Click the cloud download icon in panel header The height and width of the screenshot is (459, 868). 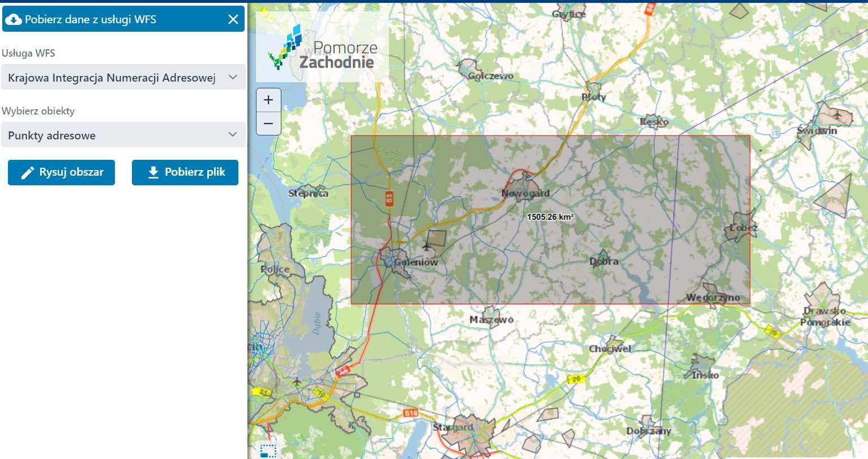[x=13, y=19]
